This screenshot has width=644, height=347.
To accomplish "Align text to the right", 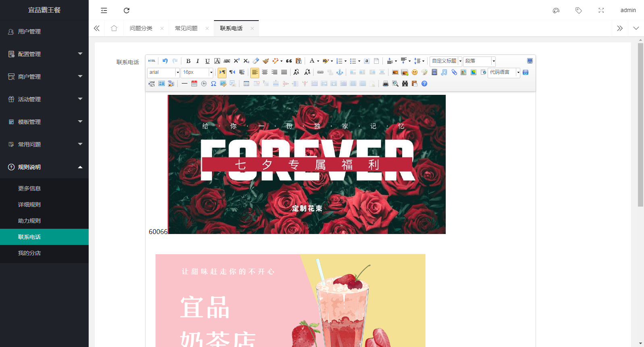I will 274,72.
